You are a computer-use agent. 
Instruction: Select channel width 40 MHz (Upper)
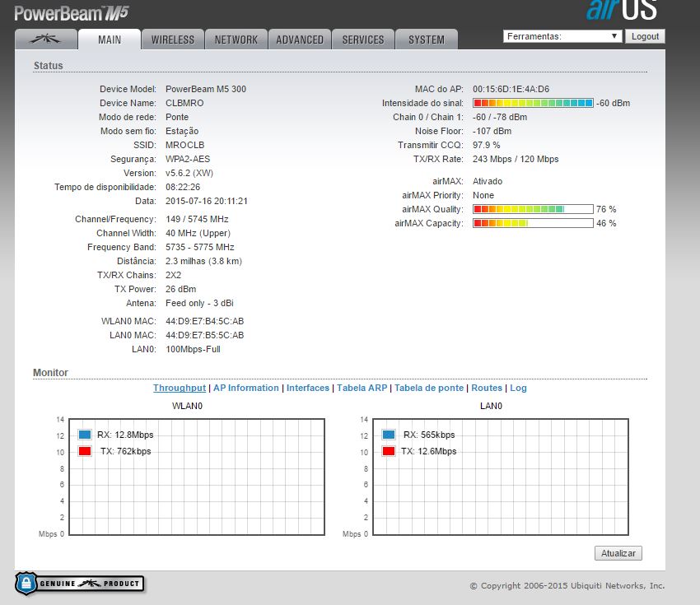coord(198,233)
